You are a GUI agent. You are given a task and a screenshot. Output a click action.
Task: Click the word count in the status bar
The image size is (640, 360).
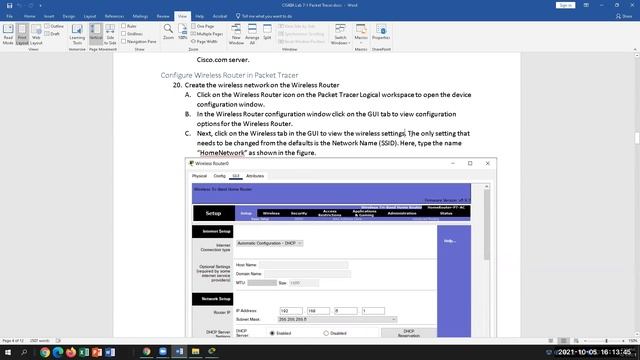(x=40, y=340)
